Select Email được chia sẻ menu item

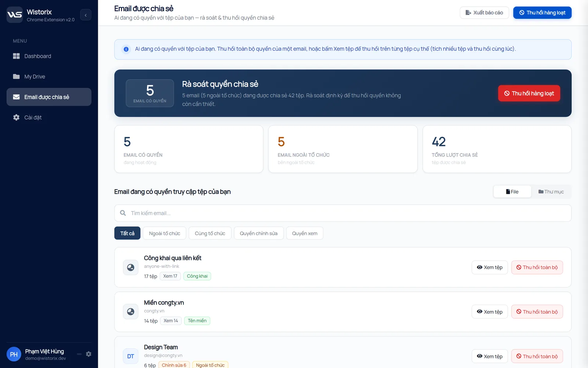click(x=49, y=97)
